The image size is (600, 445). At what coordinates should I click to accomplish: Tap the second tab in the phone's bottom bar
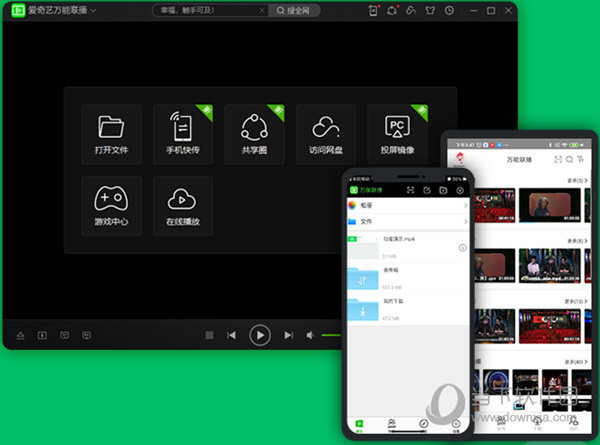[391, 424]
